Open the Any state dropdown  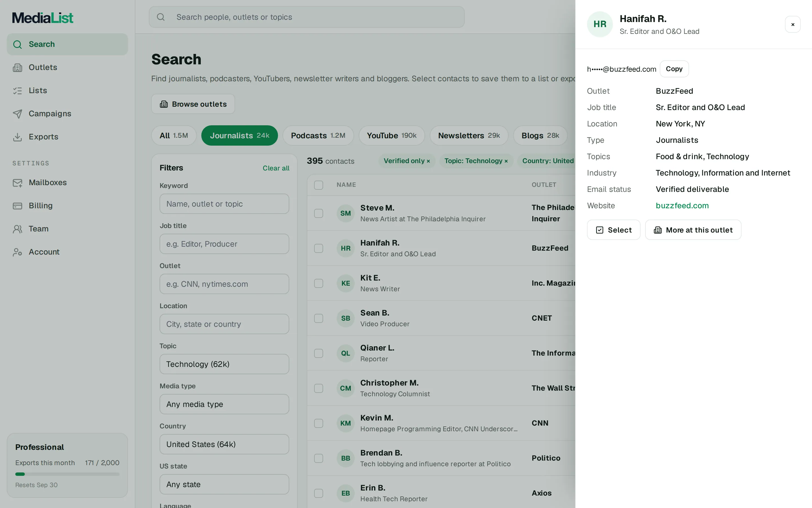[x=224, y=484]
